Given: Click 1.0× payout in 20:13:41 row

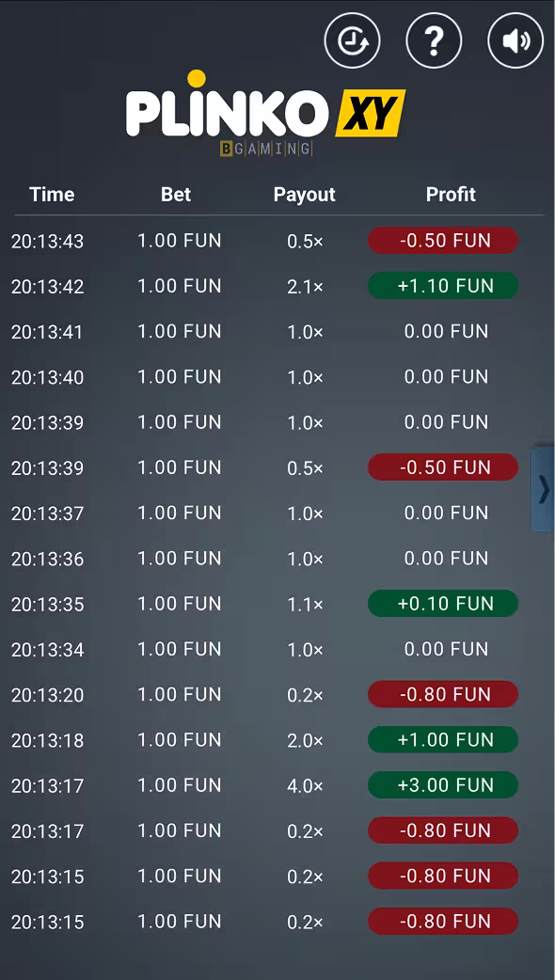Looking at the screenshot, I should (305, 333).
